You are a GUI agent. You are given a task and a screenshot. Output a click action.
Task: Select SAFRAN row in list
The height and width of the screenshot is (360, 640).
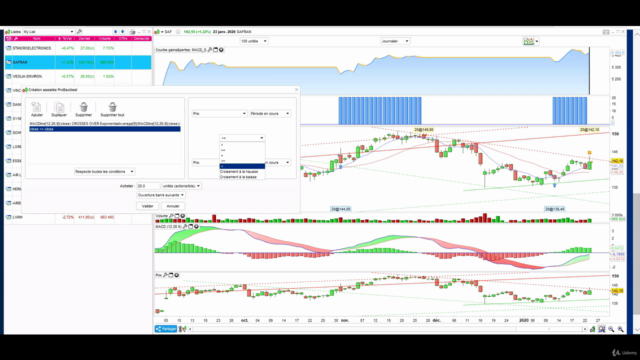pyautogui.click(x=78, y=62)
